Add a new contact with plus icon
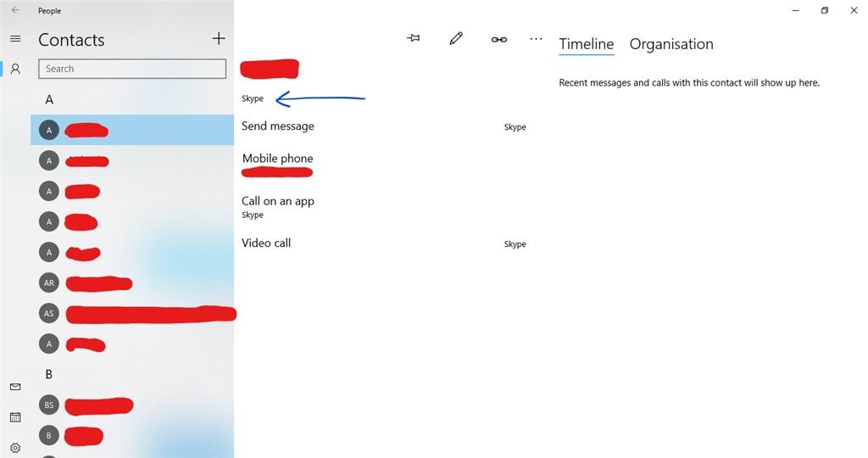 point(219,38)
